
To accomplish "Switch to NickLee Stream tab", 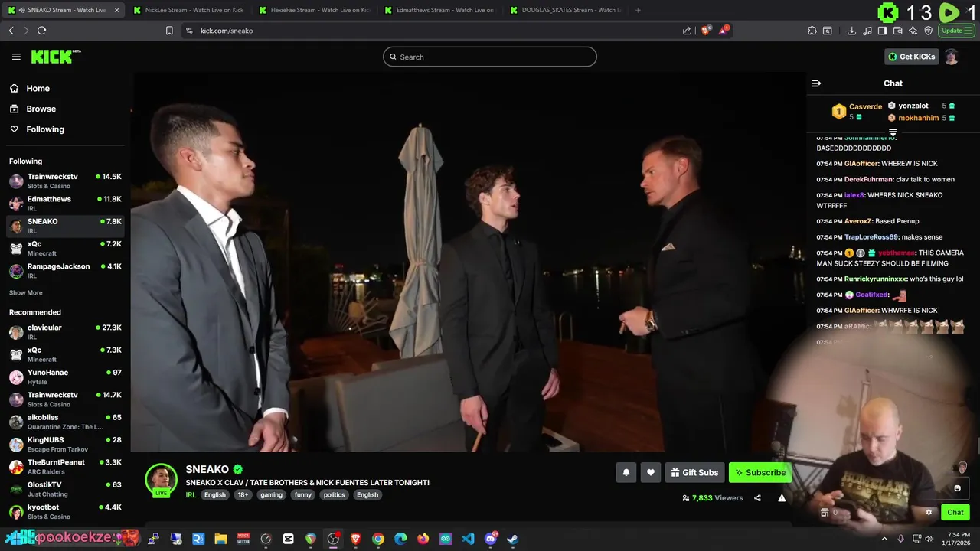I will pyautogui.click(x=188, y=10).
